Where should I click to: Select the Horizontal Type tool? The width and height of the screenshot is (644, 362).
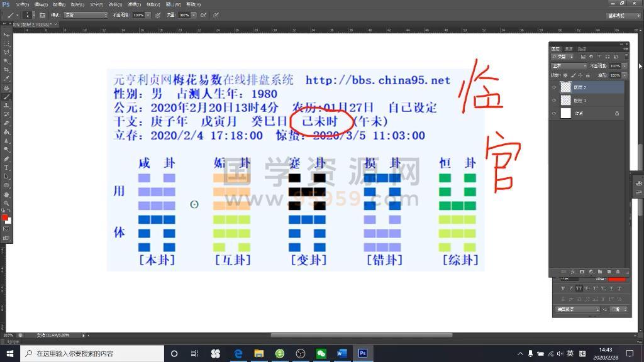coord(6,167)
